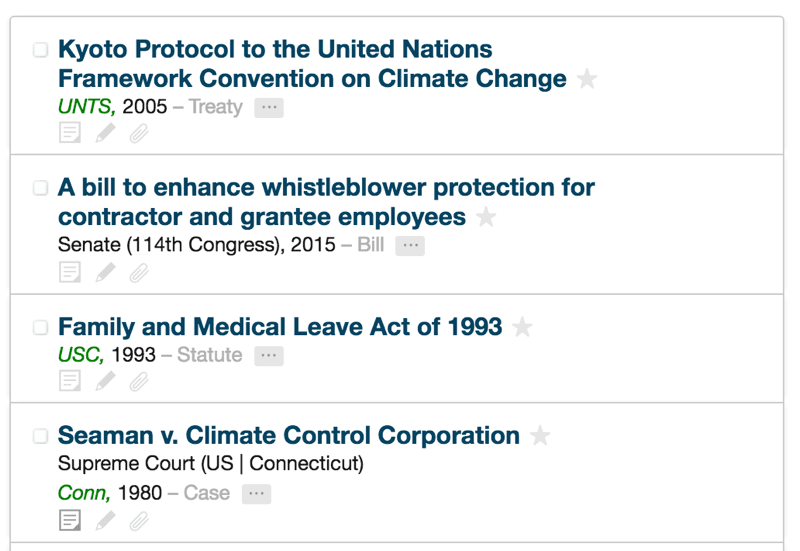The image size is (800, 551).
Task: Attach a file to the Kyoto Protocol entry
Action: tap(139, 133)
